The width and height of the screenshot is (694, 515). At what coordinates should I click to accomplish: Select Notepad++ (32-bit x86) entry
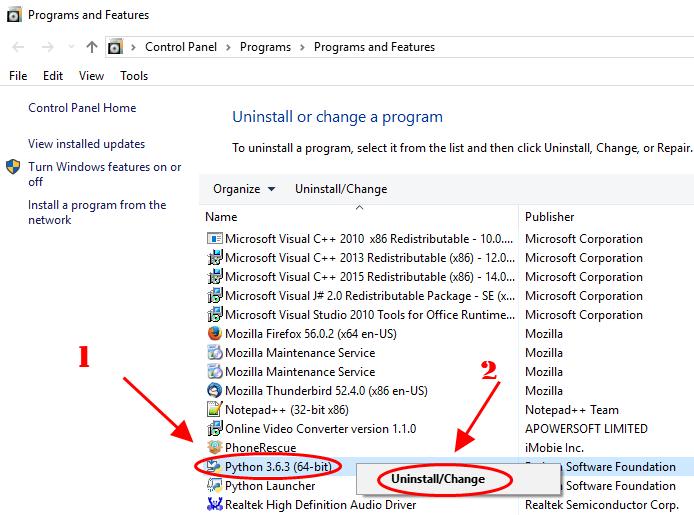pos(287,410)
